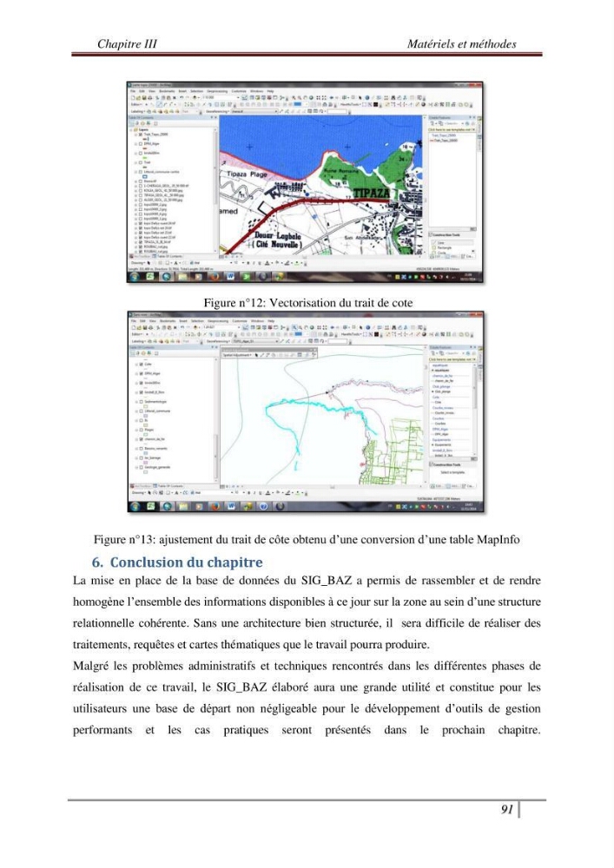
Task: Click Full Extent globe in Figure 12 ArcMap toolbar
Action: pyautogui.click(x=311, y=97)
